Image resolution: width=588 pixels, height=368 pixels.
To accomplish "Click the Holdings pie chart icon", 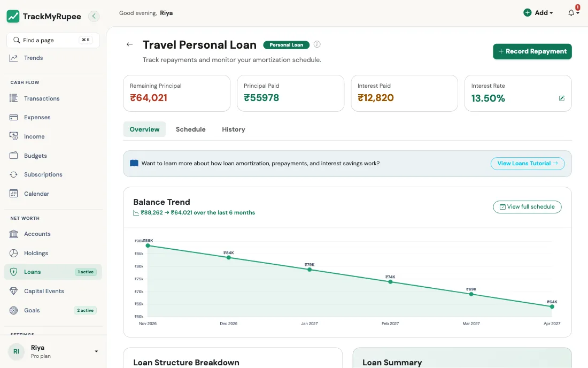I will 13,253.
